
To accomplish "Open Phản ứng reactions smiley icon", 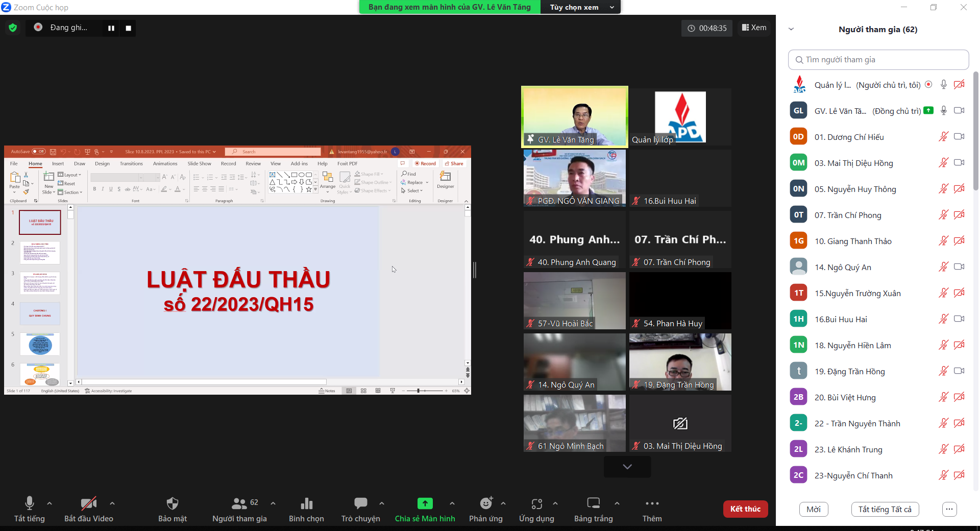I will 486,504.
